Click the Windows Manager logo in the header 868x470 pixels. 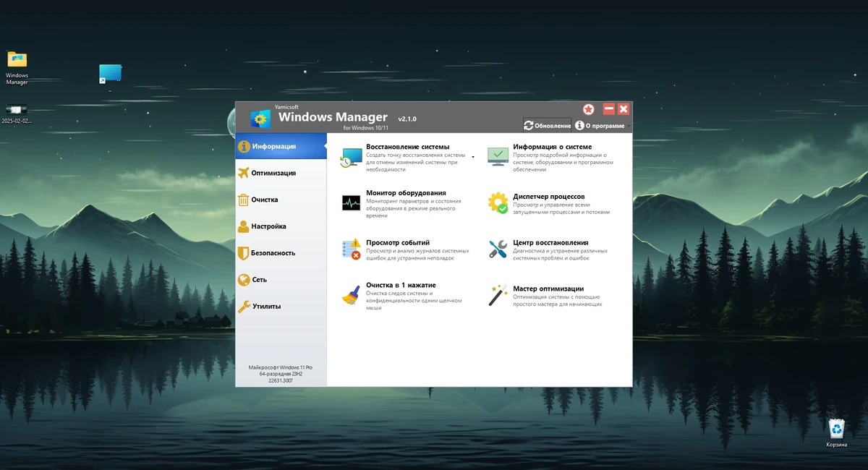260,119
